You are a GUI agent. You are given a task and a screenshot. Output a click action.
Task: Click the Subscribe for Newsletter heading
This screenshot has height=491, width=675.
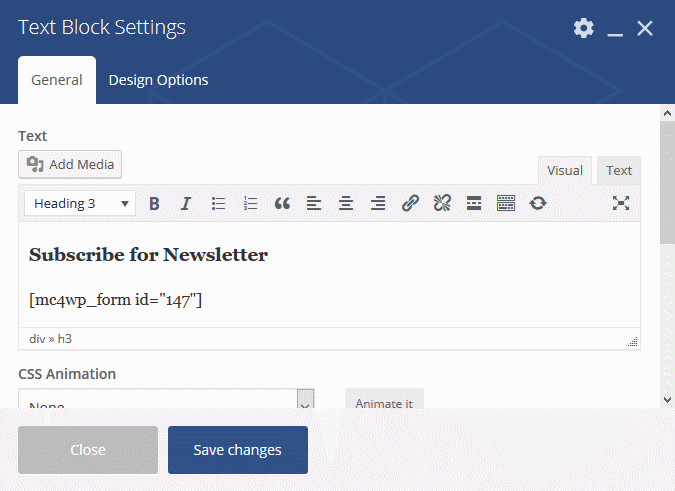(x=149, y=255)
